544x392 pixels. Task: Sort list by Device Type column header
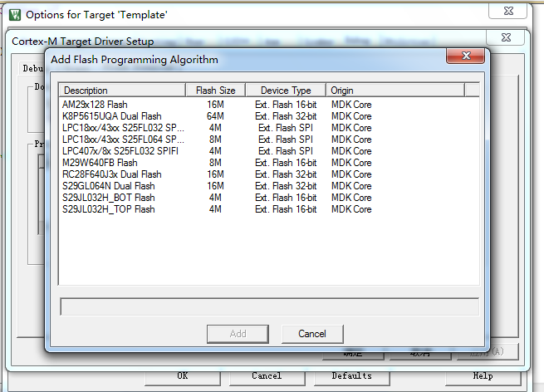[x=286, y=91]
